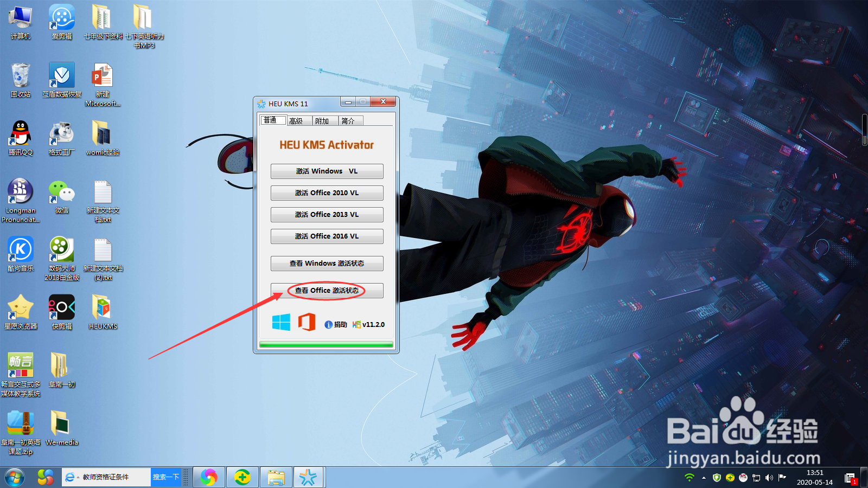Click the Office logo in HEU KMS
Screen dimensions: 868x488
click(307, 322)
